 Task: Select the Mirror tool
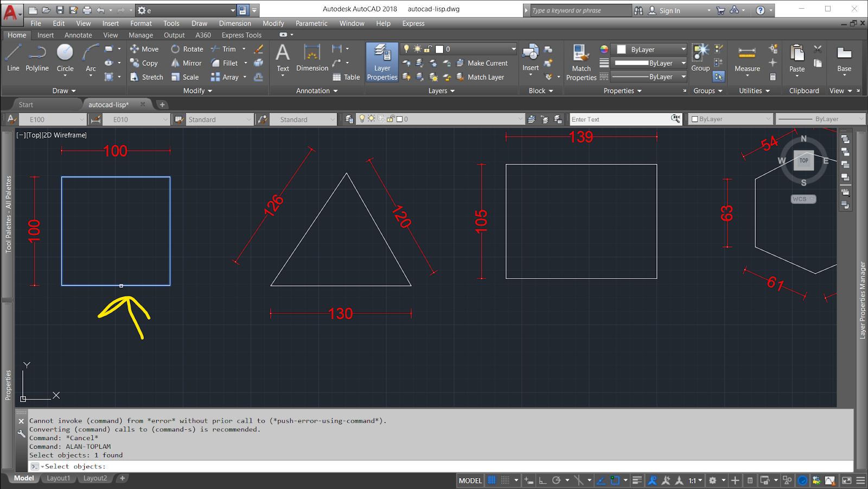(x=186, y=63)
